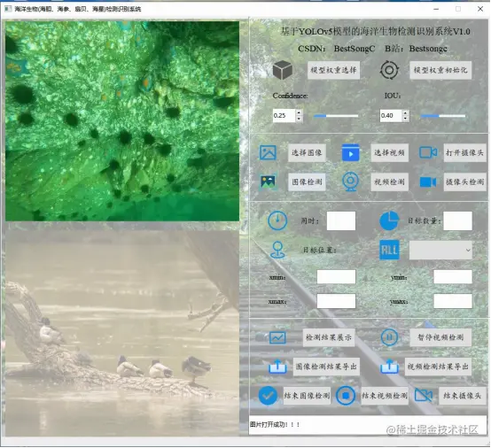Click the green underwater sea urchin image
Viewport: 491px width, 448px height.
(122, 120)
